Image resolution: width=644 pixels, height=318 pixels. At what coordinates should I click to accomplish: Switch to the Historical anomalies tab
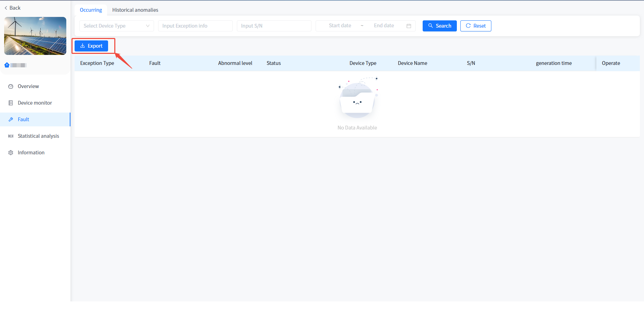[x=135, y=10]
